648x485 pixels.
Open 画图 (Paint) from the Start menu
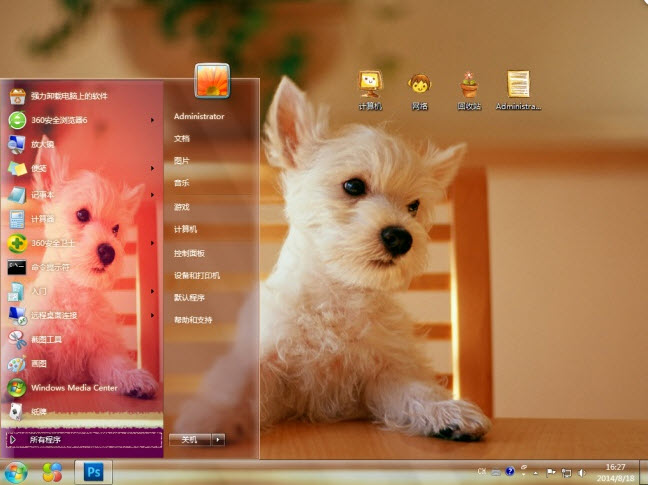pos(41,363)
